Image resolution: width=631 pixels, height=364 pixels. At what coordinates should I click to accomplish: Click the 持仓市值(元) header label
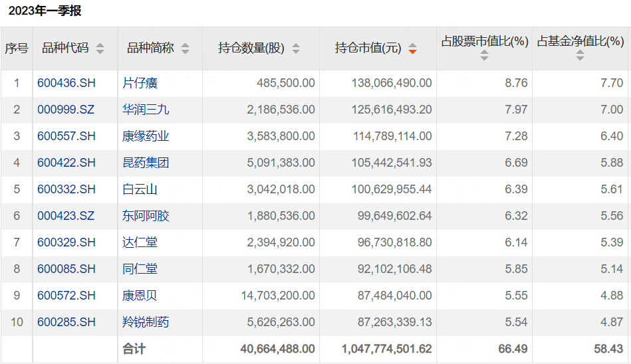pos(368,48)
